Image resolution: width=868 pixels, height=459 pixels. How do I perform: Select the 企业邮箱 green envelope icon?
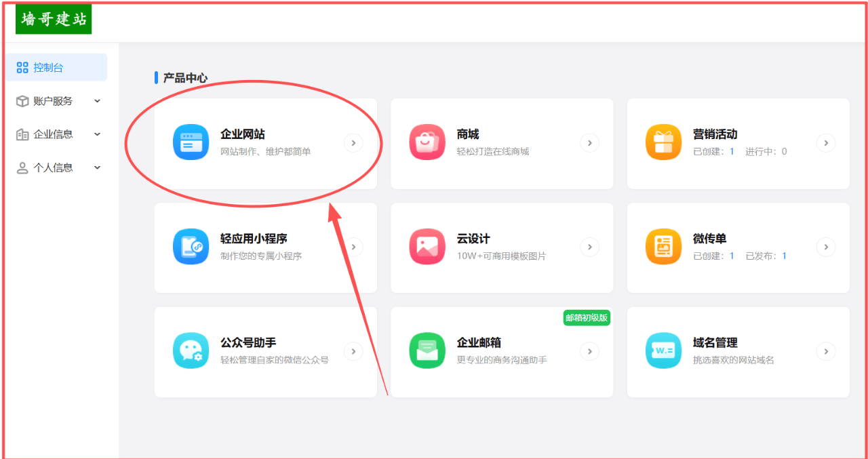[x=427, y=351]
